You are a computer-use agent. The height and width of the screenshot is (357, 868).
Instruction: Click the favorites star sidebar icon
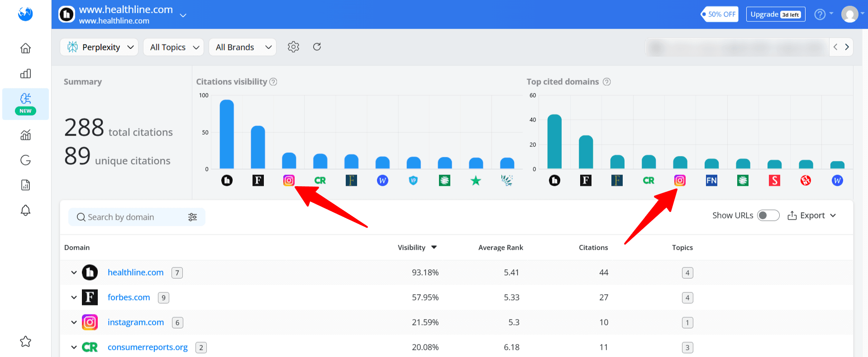coord(26,341)
